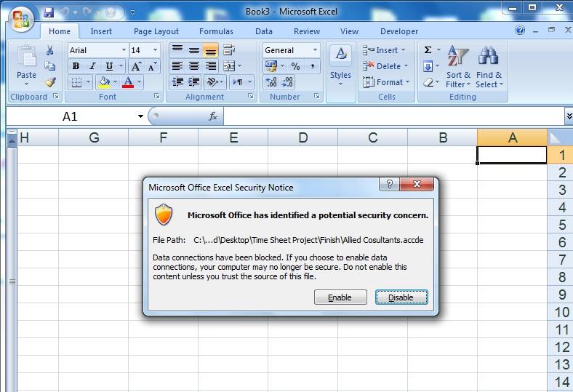Open Format cells menu
The image size is (573, 392).
(386, 82)
